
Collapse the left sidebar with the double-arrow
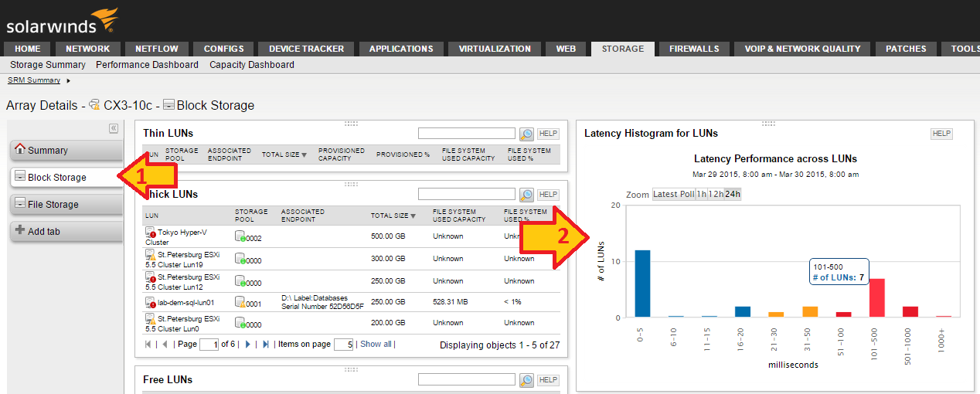tap(113, 128)
